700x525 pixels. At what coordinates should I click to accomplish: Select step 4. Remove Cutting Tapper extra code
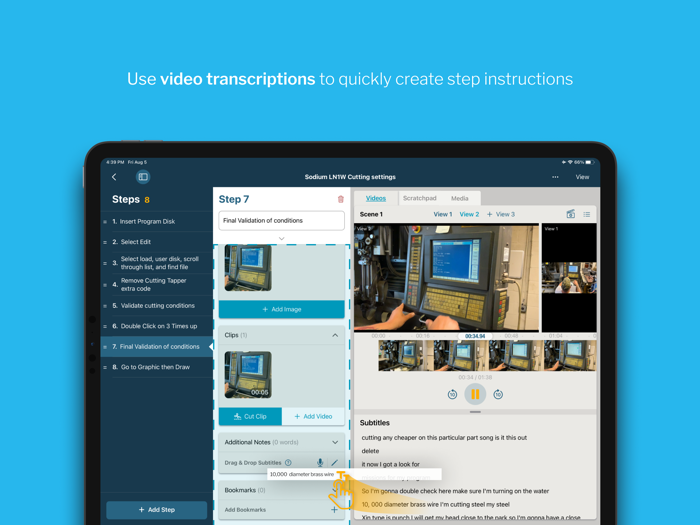(x=156, y=284)
